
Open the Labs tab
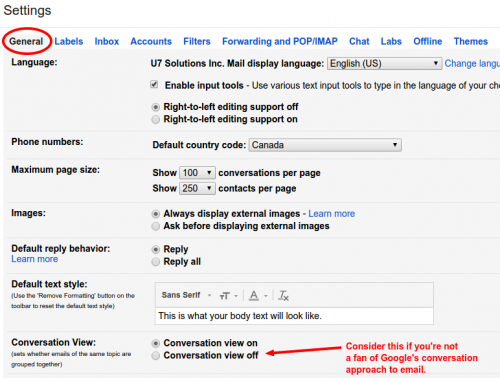pyautogui.click(x=391, y=41)
